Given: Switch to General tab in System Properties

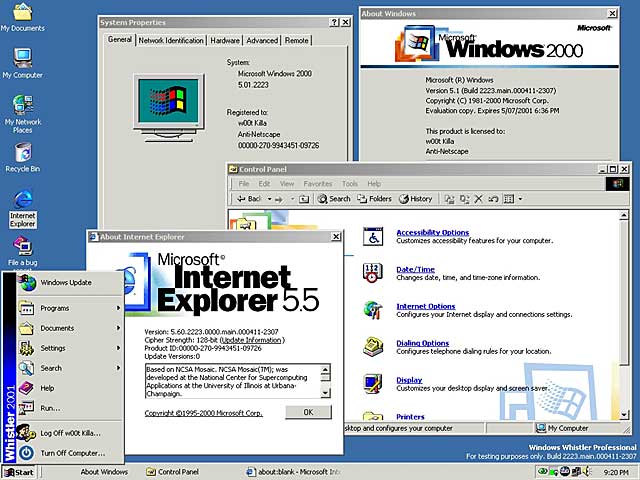Looking at the screenshot, I should click(x=120, y=40).
